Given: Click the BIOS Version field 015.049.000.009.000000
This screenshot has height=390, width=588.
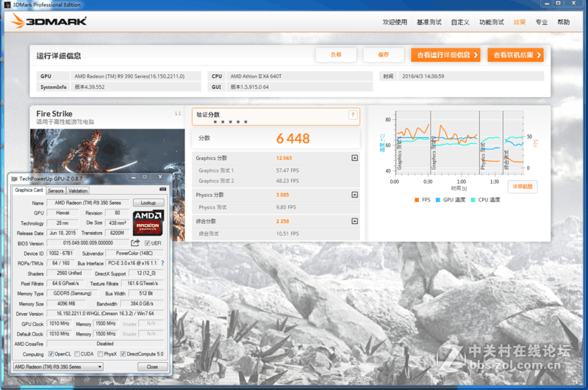Looking at the screenshot, I should pos(88,243).
